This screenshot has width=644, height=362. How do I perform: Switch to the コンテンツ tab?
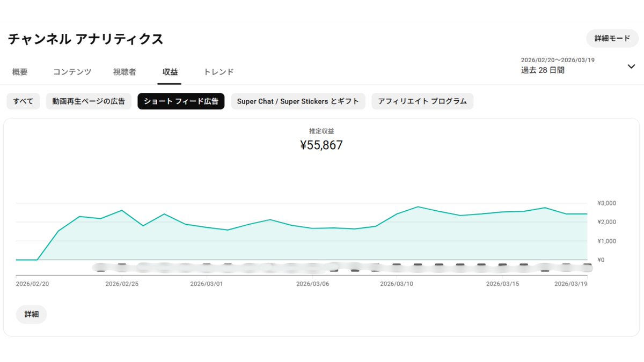click(72, 72)
